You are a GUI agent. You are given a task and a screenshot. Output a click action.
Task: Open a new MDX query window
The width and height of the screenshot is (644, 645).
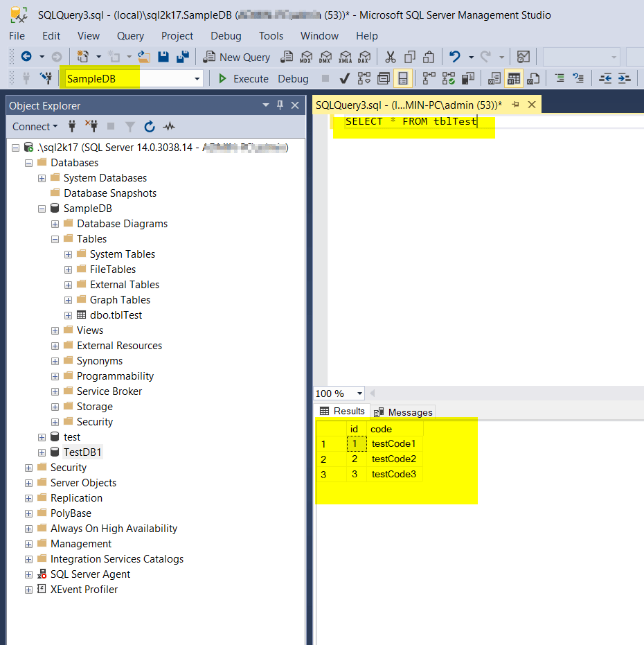click(305, 56)
